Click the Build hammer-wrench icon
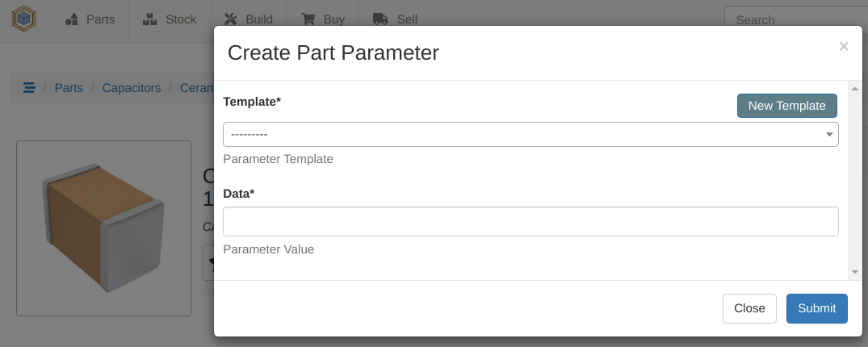 click(230, 19)
